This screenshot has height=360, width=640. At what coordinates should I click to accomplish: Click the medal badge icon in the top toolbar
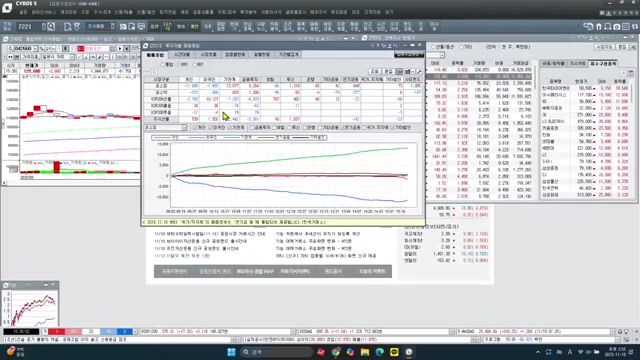click(x=76, y=27)
